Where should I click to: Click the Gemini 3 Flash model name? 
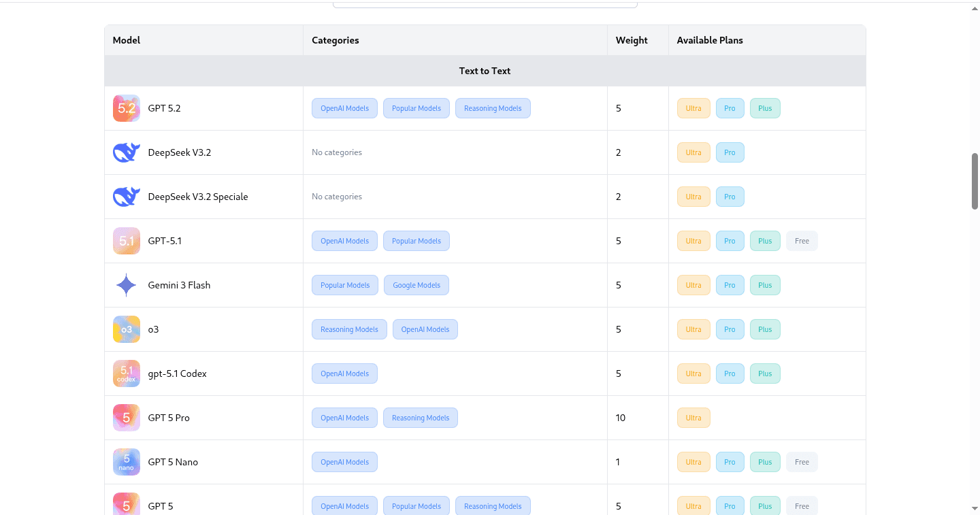coord(179,285)
